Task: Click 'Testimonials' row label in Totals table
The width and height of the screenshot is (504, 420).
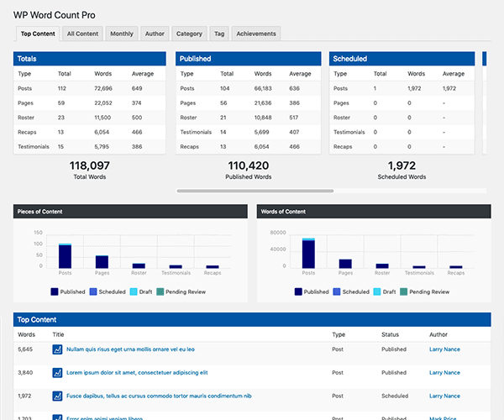Action: [34, 146]
